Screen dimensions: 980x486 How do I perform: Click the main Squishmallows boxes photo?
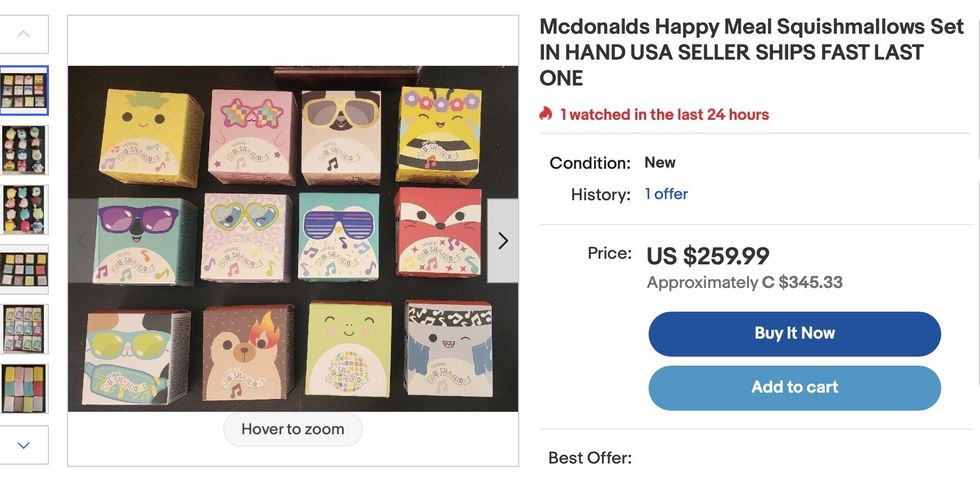(292, 240)
